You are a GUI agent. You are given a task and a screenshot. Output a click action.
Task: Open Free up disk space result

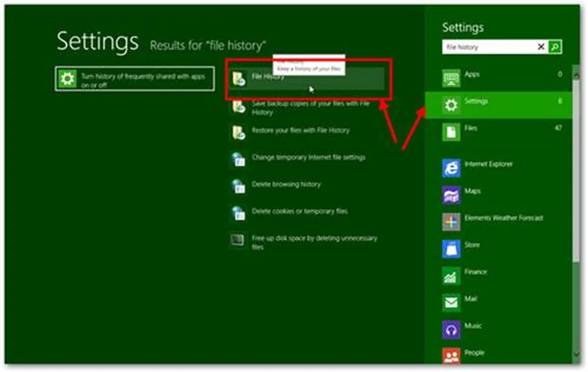point(307,242)
